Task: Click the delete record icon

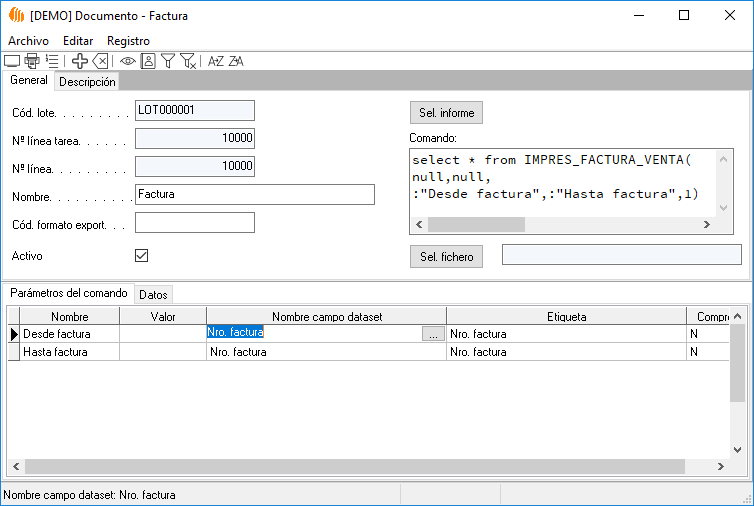Action: [100, 61]
